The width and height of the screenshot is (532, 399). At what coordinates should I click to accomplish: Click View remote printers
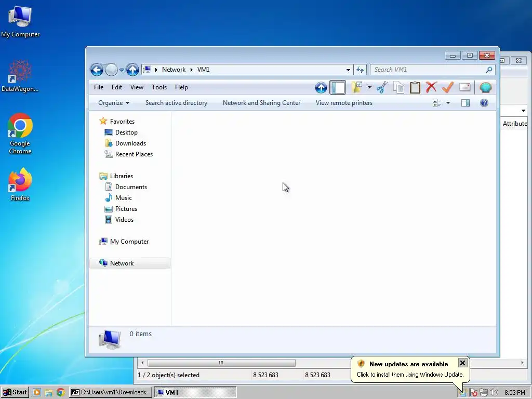(x=344, y=103)
